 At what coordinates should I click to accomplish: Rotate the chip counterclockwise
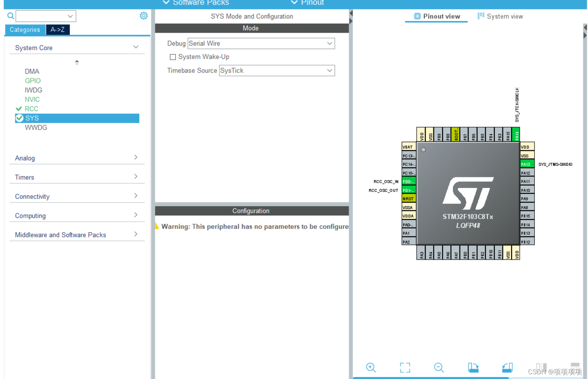[x=507, y=367]
